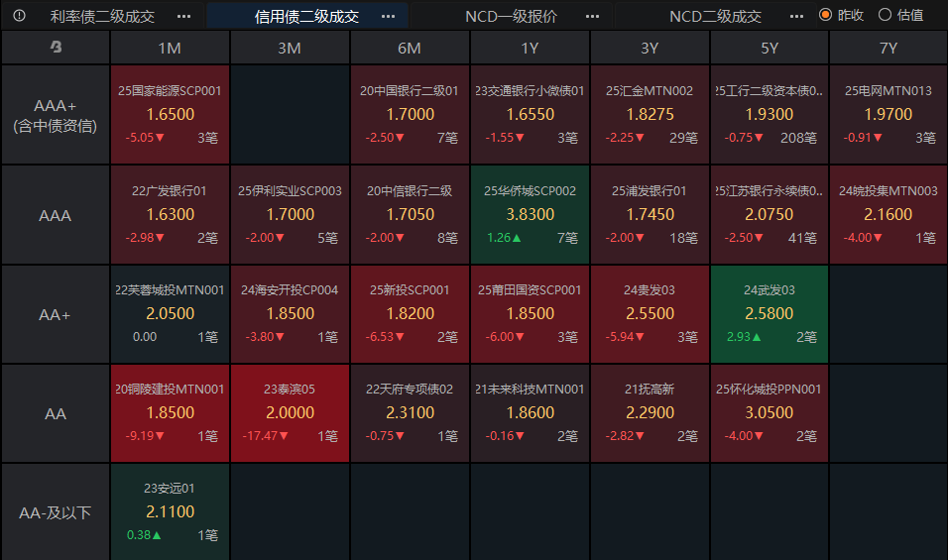Select the 估值 radio option
The width and height of the screenshot is (948, 560).
(900, 15)
